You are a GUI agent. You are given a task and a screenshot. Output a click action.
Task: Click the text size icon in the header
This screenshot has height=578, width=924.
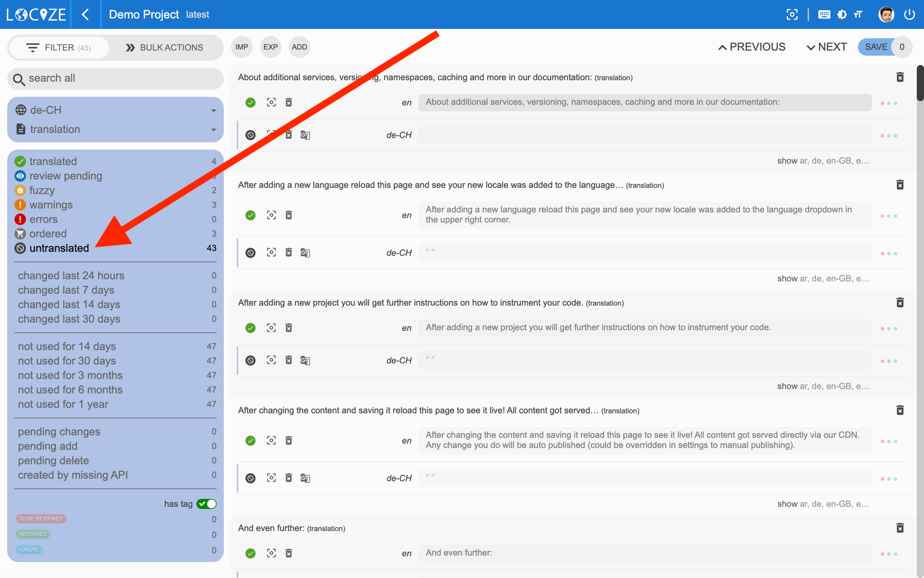[858, 14]
